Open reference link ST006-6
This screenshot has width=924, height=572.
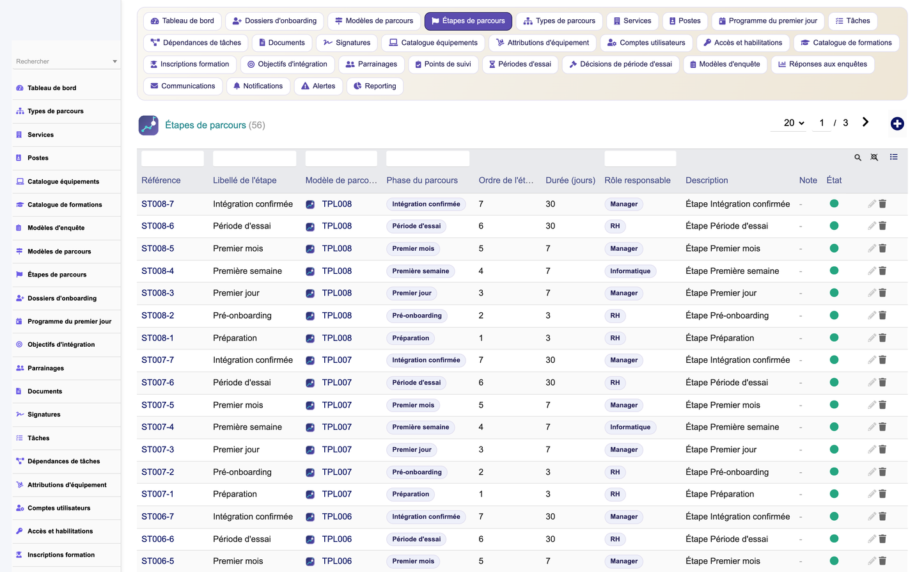157,539
